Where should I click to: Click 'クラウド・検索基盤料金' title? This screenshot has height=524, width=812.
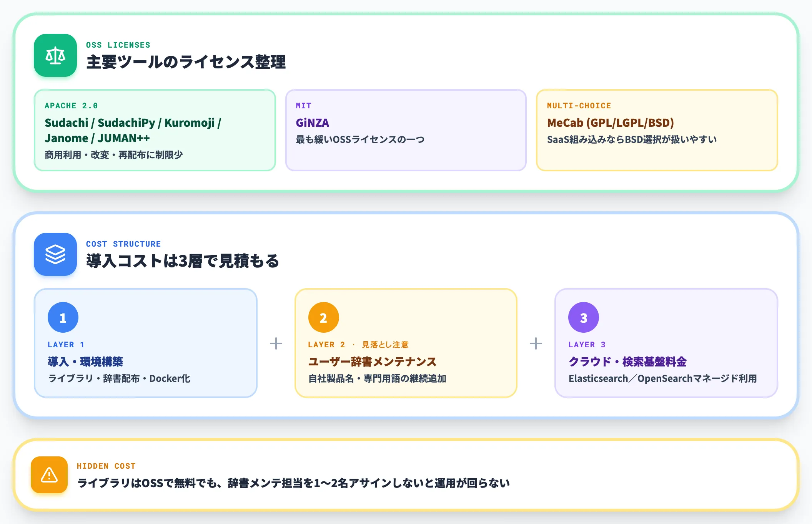click(627, 361)
